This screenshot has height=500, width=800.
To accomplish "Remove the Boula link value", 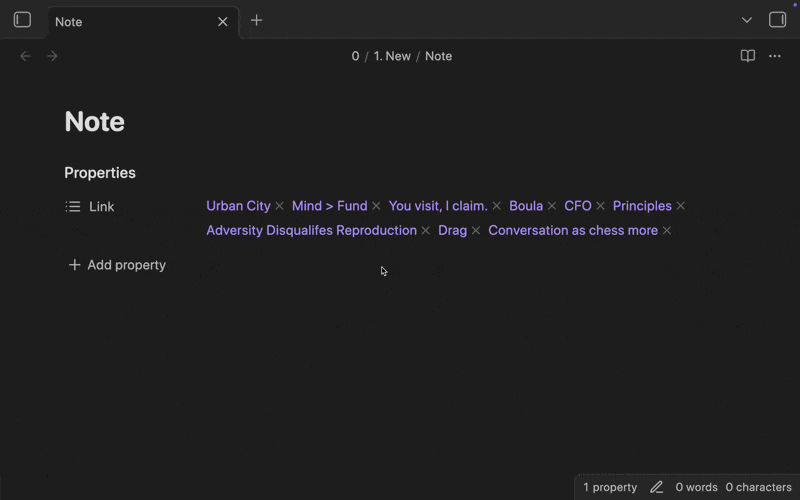I will [x=552, y=206].
